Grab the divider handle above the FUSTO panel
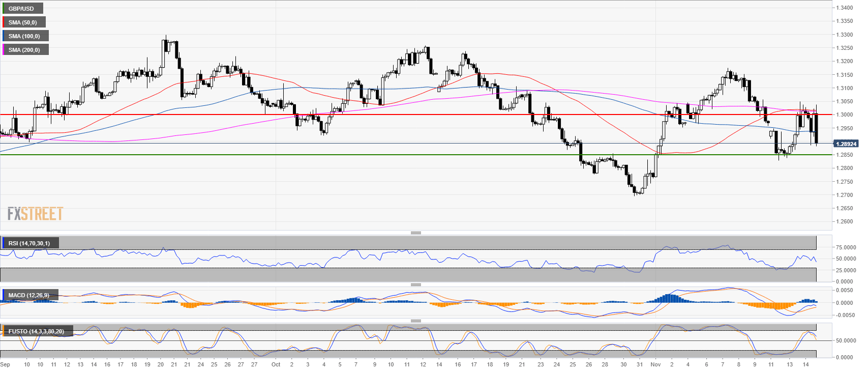The width and height of the screenshot is (868, 371). click(416, 321)
